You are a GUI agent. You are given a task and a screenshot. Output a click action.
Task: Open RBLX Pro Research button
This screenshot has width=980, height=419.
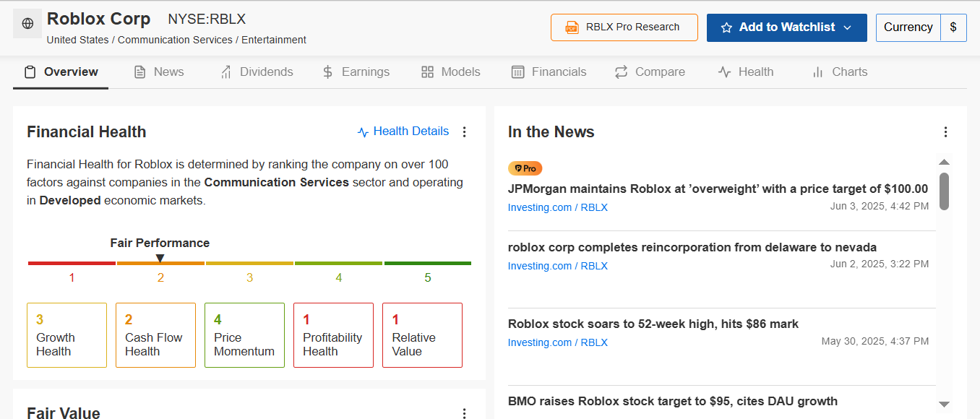(624, 27)
